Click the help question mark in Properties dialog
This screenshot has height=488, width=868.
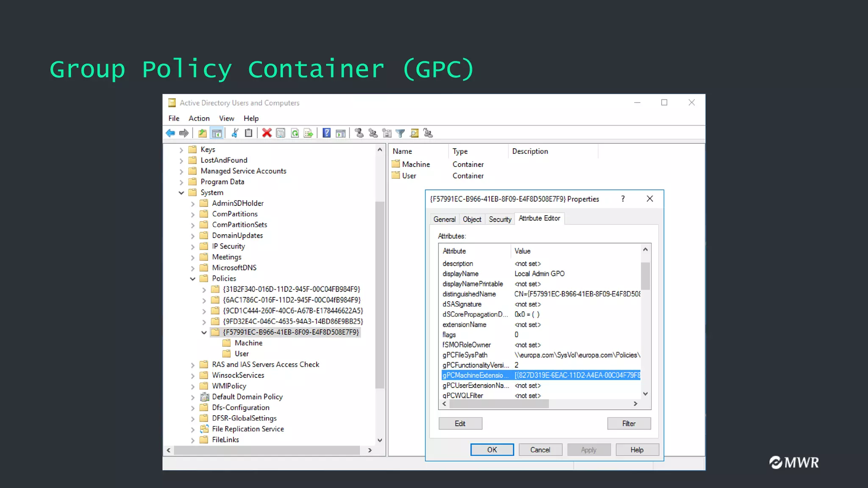coord(623,199)
